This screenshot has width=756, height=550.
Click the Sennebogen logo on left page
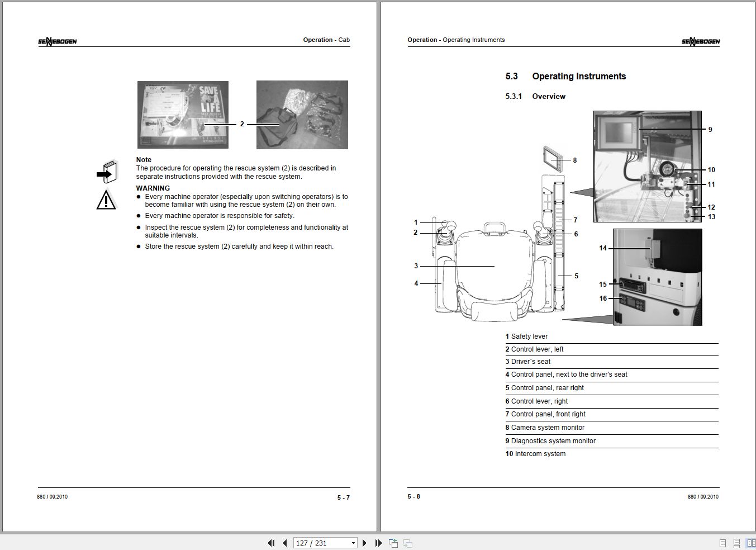pyautogui.click(x=58, y=41)
